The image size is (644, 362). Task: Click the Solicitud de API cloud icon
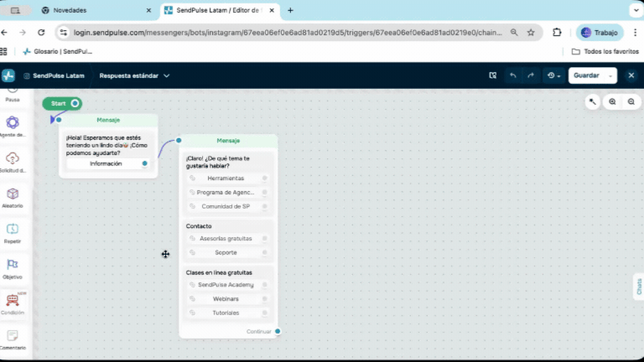13,158
